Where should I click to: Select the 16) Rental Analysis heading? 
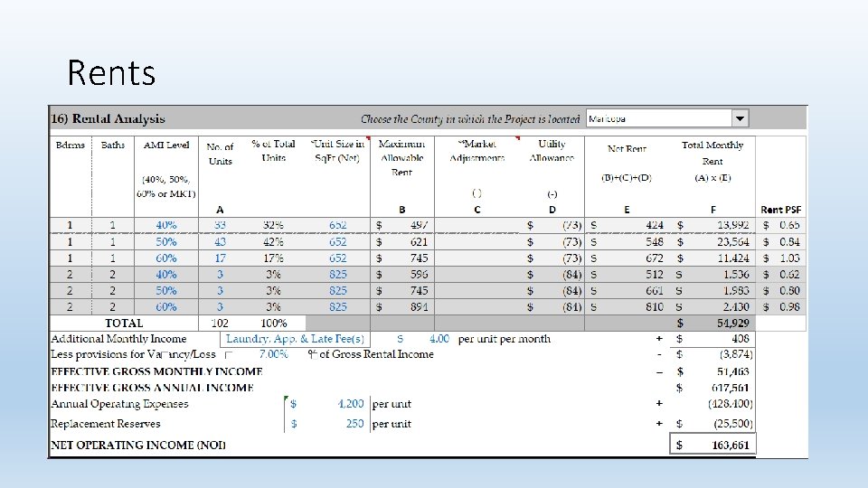(x=108, y=119)
